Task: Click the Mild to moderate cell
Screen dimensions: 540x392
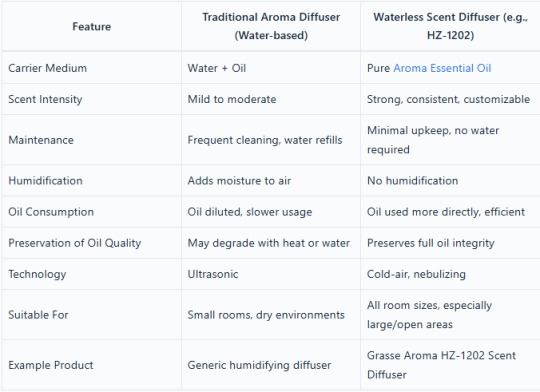Action: [x=232, y=99]
